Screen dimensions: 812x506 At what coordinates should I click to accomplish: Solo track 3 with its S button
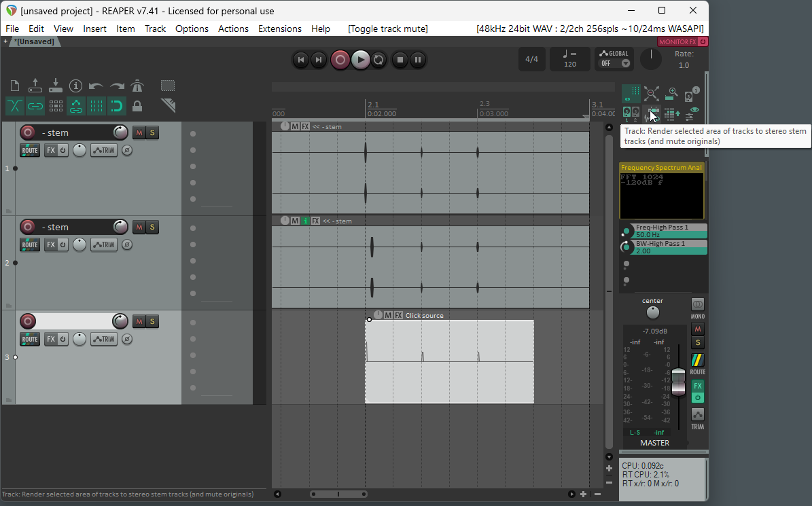coord(152,321)
